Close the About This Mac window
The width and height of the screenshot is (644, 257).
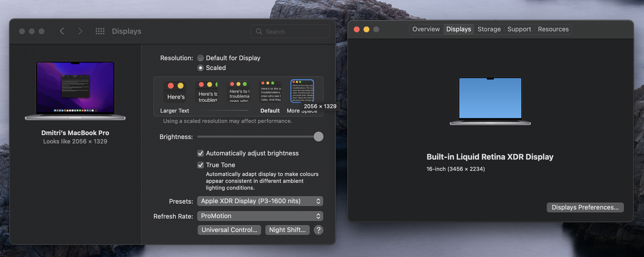pyautogui.click(x=356, y=30)
